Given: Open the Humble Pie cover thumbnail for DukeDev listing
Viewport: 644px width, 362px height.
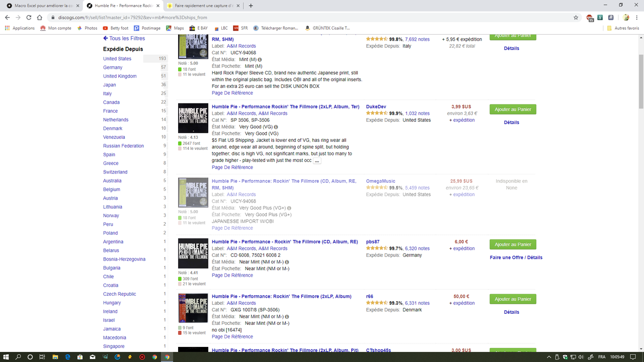Looking at the screenshot, I should click(x=193, y=118).
